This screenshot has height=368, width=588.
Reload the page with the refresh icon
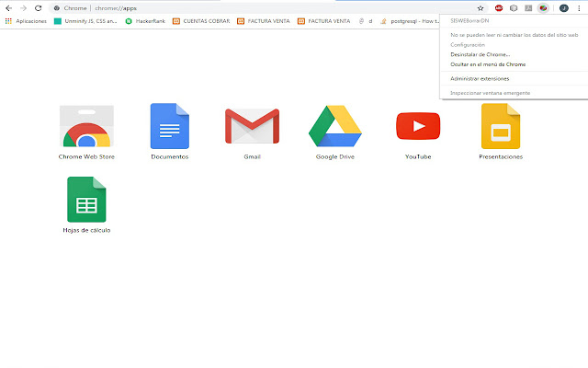click(x=38, y=8)
